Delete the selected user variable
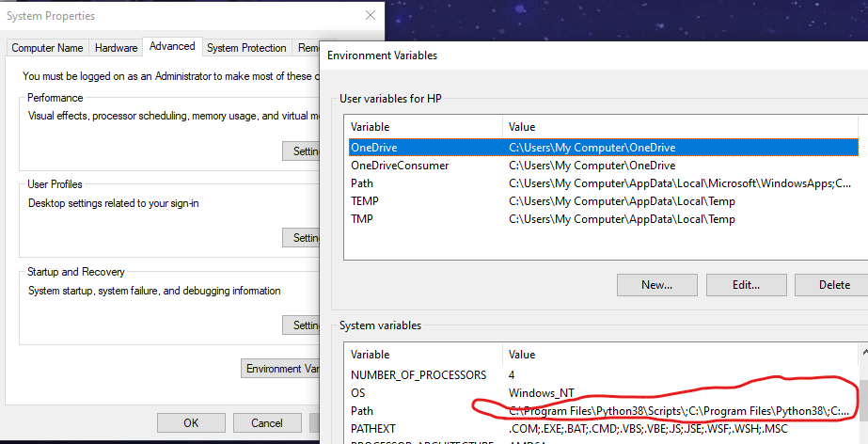 (831, 285)
